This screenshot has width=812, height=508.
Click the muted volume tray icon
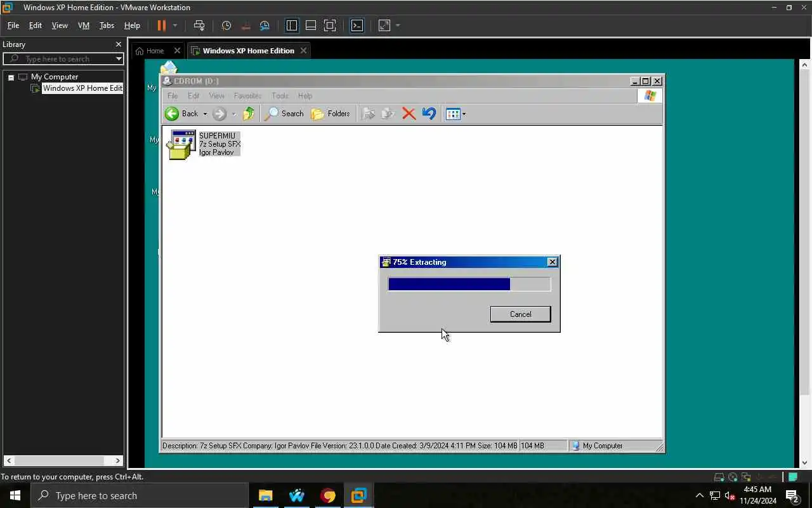click(730, 496)
